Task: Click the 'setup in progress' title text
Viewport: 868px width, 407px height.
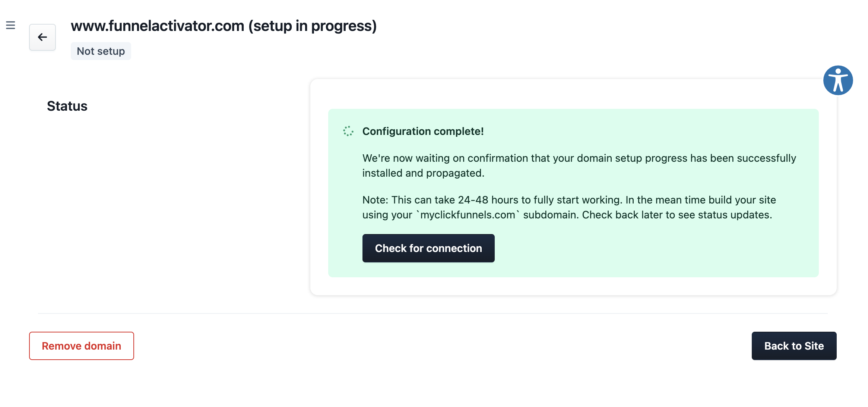Action: coord(313,26)
